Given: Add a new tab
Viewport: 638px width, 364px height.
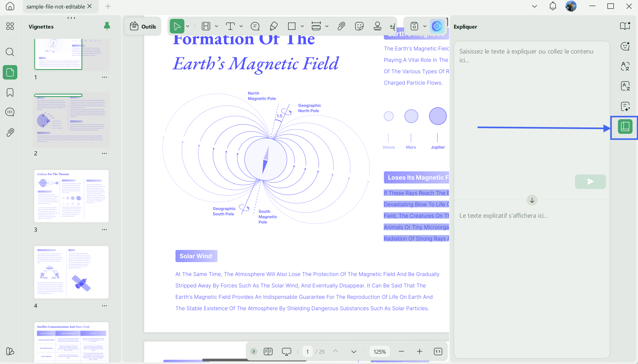Looking at the screenshot, I should point(108,6).
